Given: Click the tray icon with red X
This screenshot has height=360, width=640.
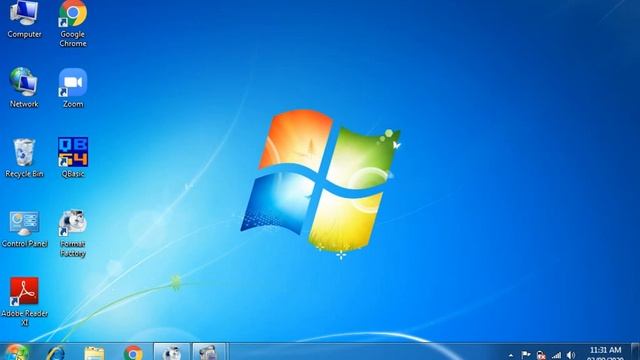Looking at the screenshot, I should [541, 356].
